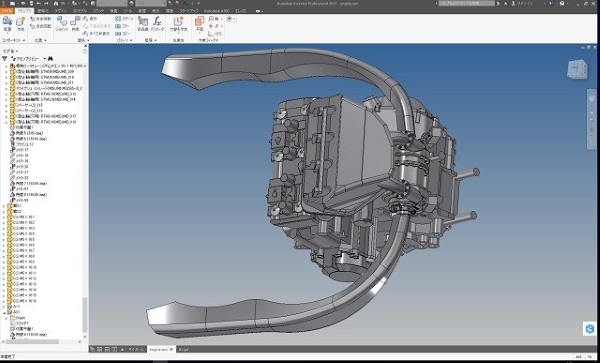Click the Create component icon
This screenshot has height=363, width=600.
click(x=20, y=23)
